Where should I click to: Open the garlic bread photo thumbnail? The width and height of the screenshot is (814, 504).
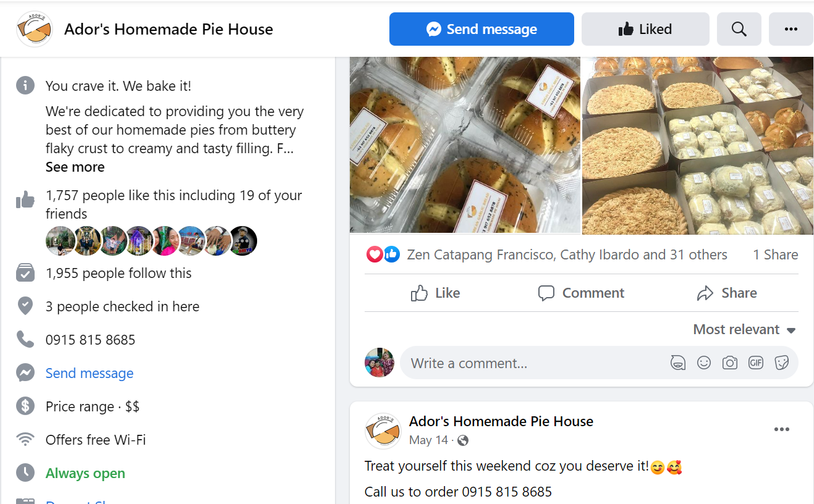[465, 146]
